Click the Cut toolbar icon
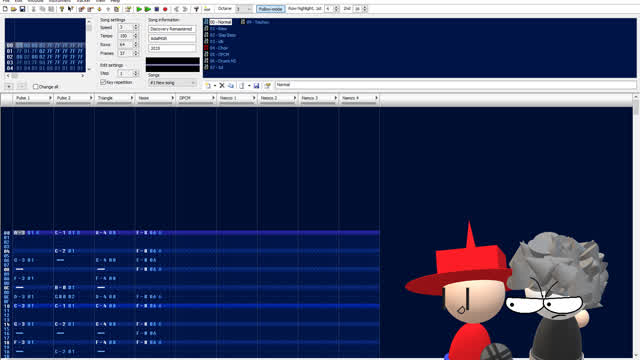 [33, 9]
